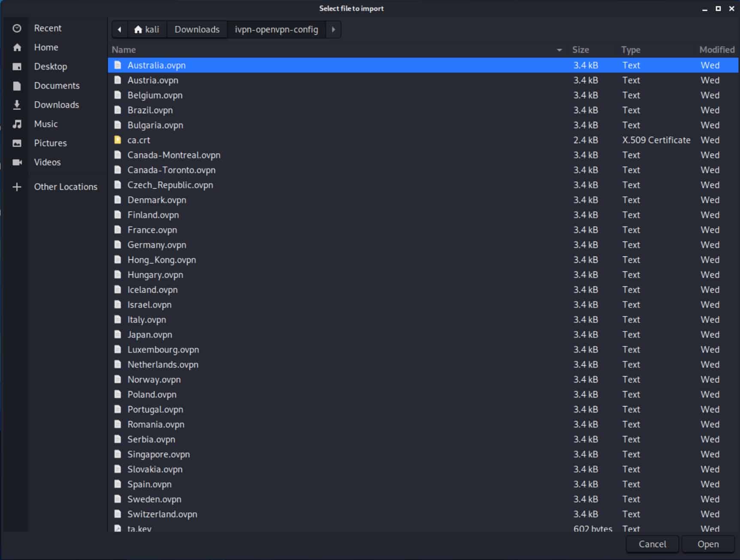Select the Slovakia.ovpn file
The image size is (740, 560).
pyautogui.click(x=423, y=469)
